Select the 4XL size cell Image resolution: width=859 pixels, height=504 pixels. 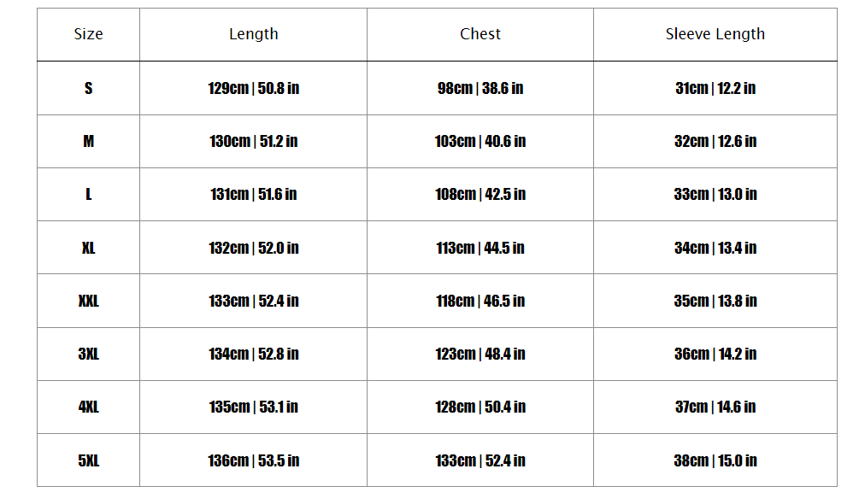pyautogui.click(x=88, y=407)
